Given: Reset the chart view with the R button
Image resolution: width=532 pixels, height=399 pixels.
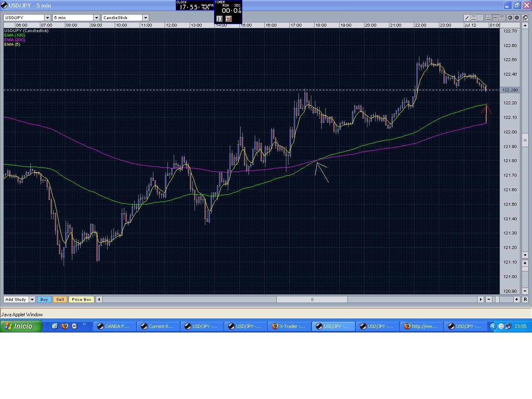Looking at the screenshot, I should point(525,299).
